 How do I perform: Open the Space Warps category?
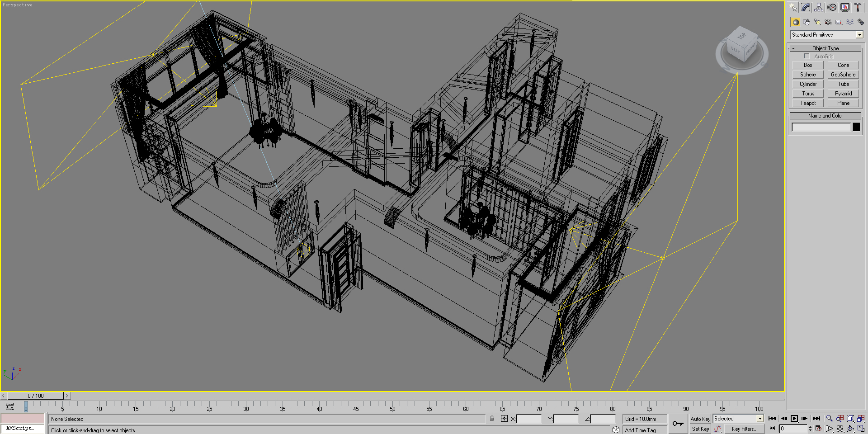[x=850, y=22]
